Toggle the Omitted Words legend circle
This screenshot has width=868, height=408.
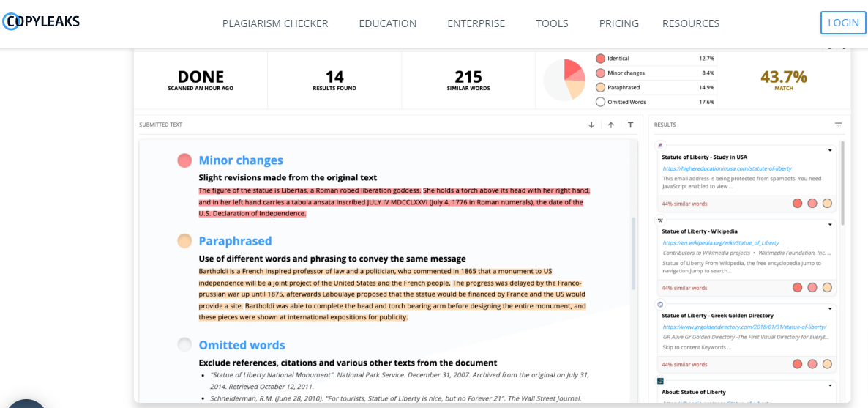[600, 102]
